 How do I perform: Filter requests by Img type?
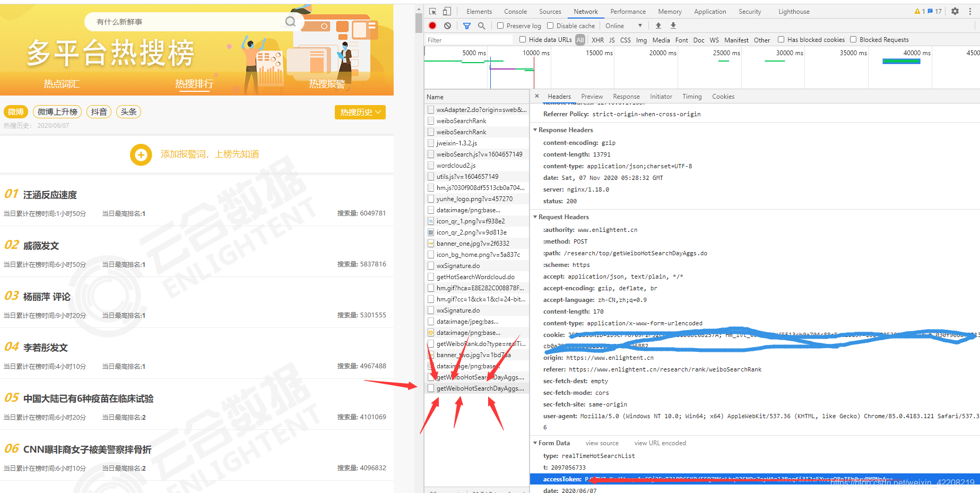click(x=641, y=40)
